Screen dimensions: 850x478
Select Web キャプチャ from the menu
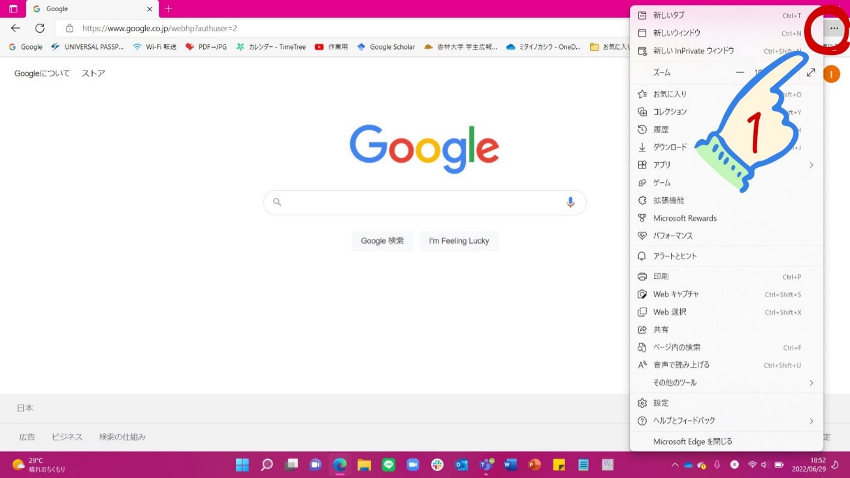coord(726,294)
